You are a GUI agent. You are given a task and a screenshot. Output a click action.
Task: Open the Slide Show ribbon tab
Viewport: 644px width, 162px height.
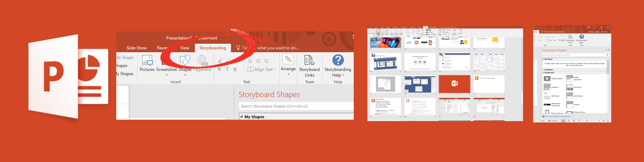pos(137,48)
